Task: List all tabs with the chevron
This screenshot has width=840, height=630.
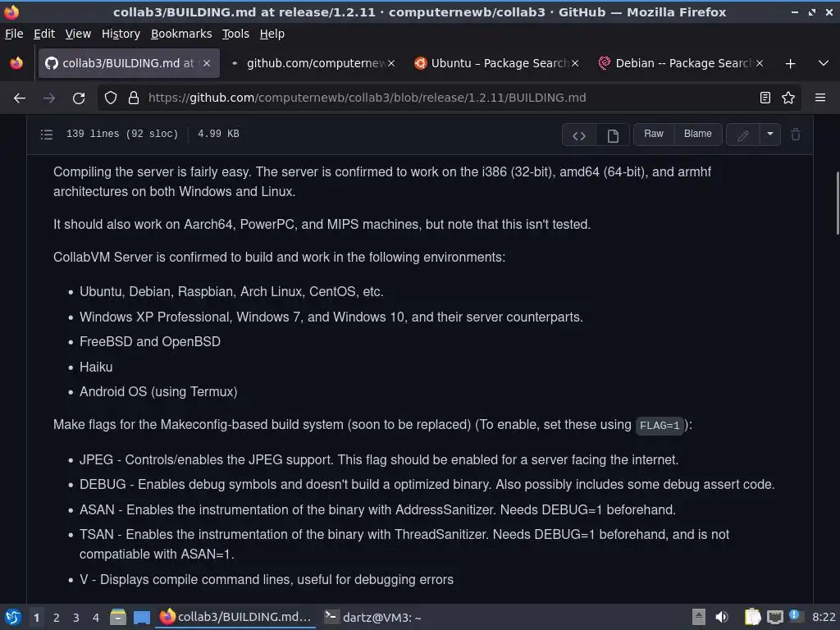Action: 824,64
